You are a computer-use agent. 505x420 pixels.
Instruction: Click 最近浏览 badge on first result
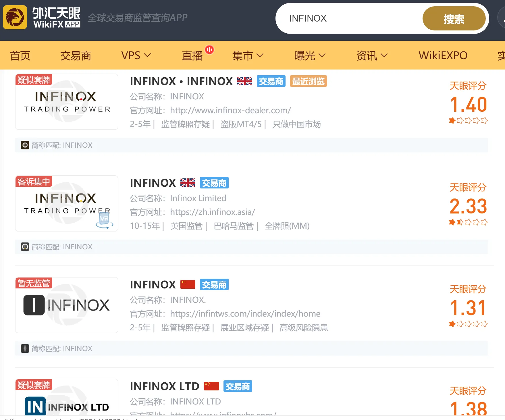pos(309,81)
